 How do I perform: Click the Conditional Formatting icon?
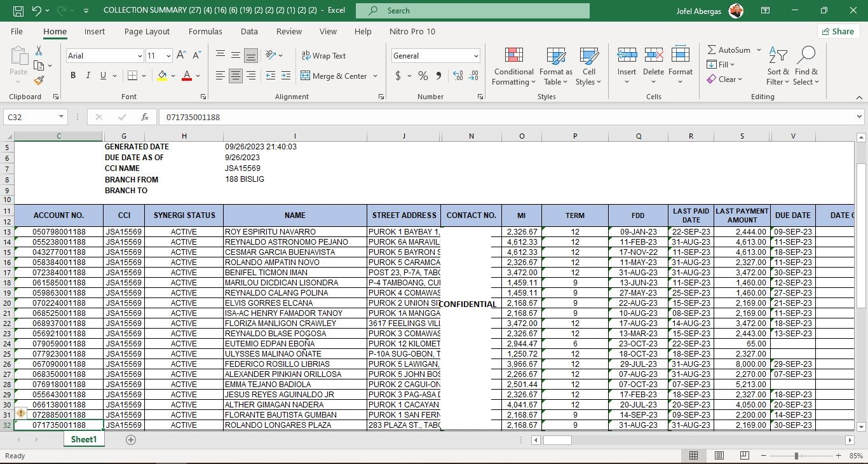(x=513, y=55)
